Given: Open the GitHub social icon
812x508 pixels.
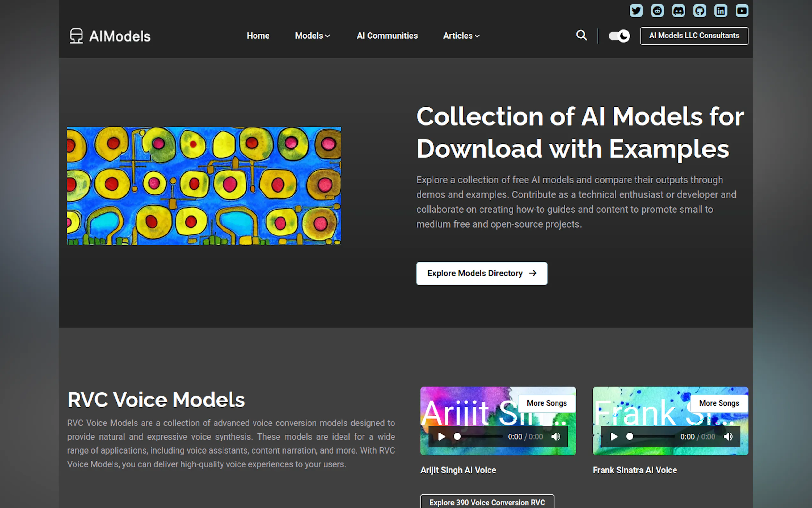Looking at the screenshot, I should tap(699, 11).
